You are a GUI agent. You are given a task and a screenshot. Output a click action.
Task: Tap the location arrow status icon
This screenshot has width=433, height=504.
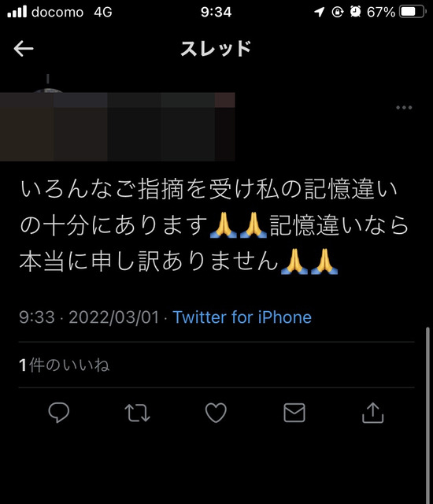coord(319,13)
